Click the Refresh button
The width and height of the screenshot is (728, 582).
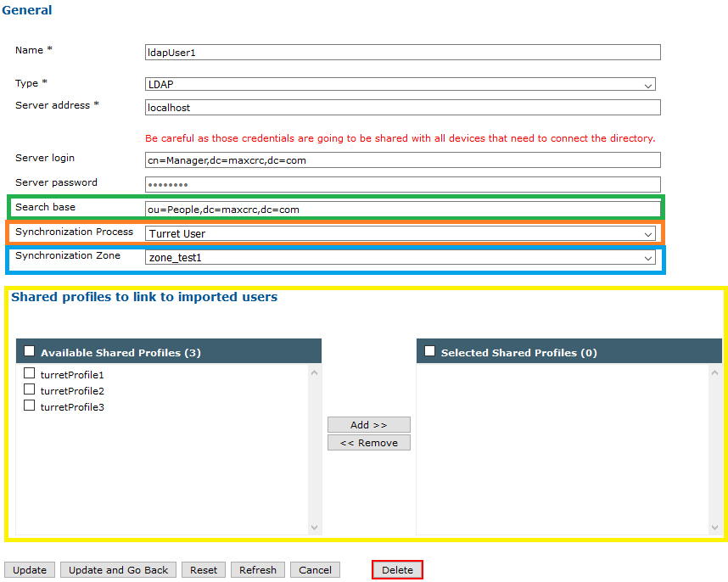tap(258, 570)
